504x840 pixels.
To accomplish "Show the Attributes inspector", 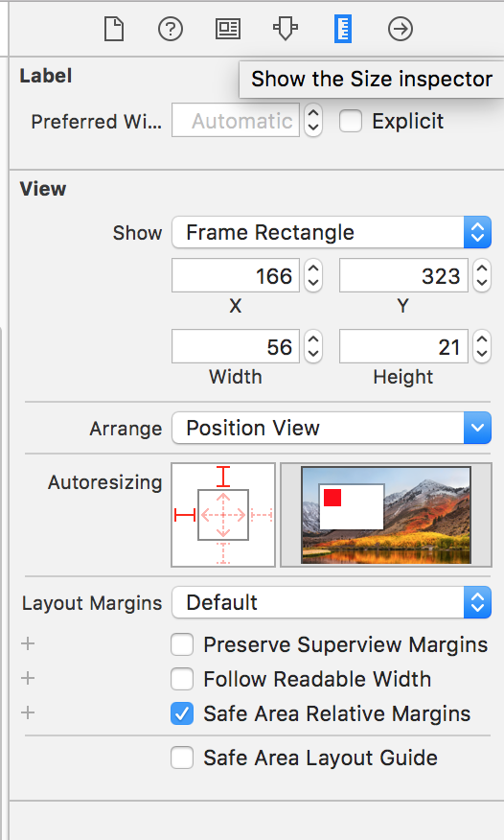I will pos(286,29).
